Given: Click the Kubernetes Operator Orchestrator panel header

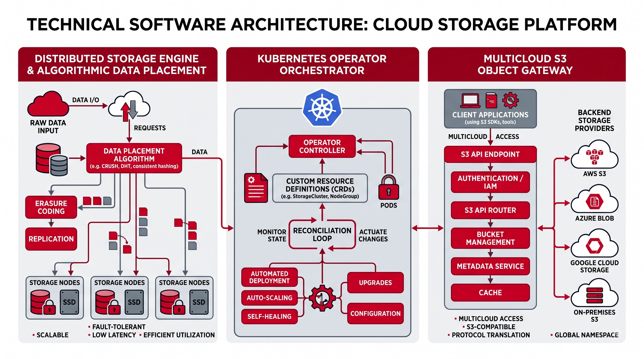Looking at the screenshot, I should (322, 65).
